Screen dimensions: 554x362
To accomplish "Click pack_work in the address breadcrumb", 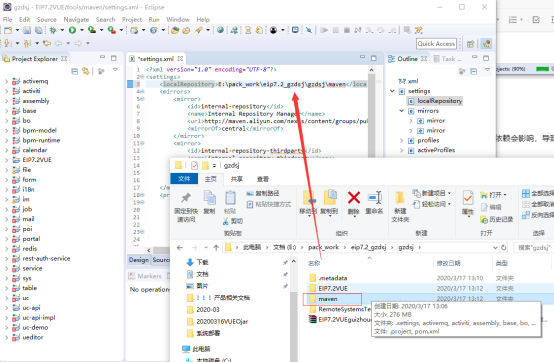I will coord(323,247).
